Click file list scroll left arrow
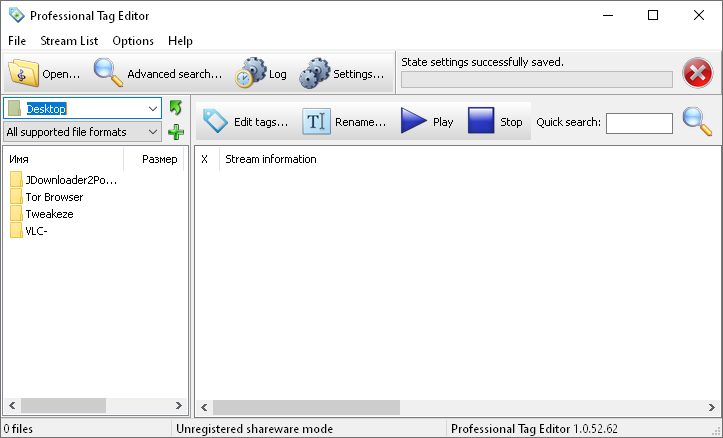The height and width of the screenshot is (438, 723). (12, 406)
